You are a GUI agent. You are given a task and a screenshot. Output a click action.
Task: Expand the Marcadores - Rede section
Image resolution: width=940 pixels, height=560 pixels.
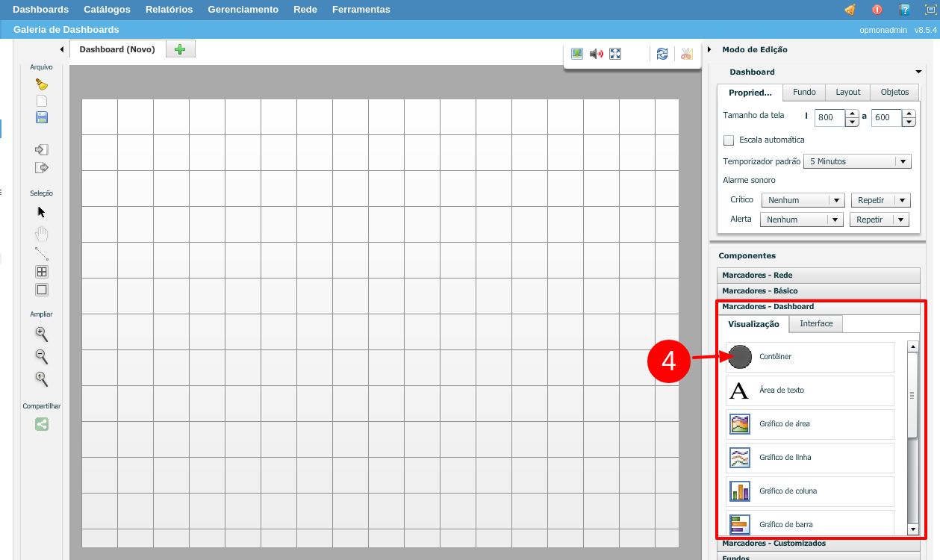pyautogui.click(x=818, y=275)
